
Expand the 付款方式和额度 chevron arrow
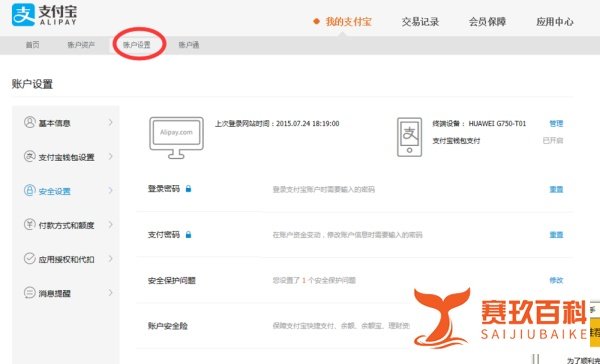pyautogui.click(x=111, y=225)
